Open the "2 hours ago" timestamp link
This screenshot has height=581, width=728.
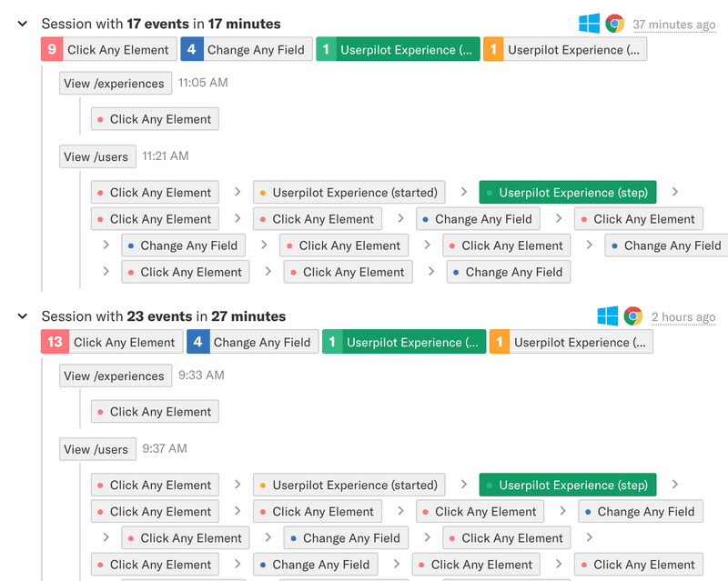pyautogui.click(x=682, y=317)
